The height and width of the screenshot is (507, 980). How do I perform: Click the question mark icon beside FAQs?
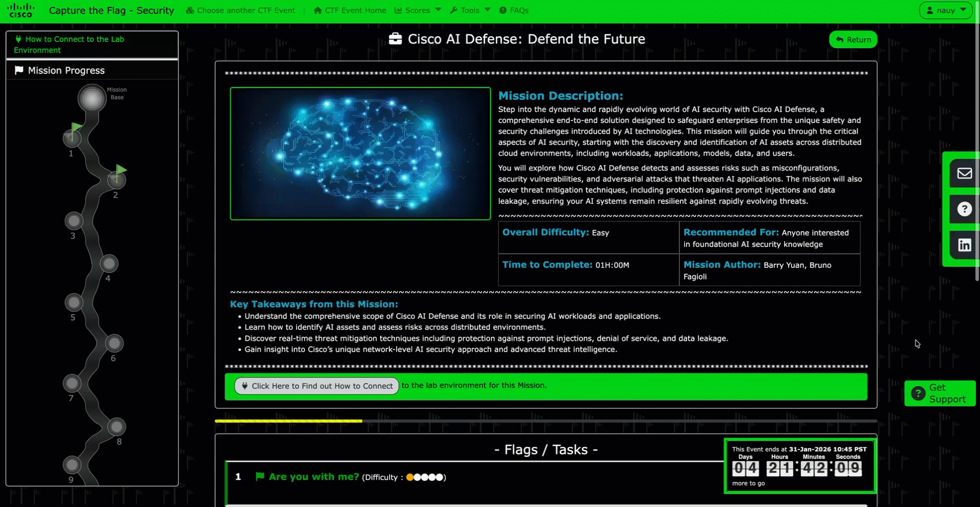(x=503, y=10)
